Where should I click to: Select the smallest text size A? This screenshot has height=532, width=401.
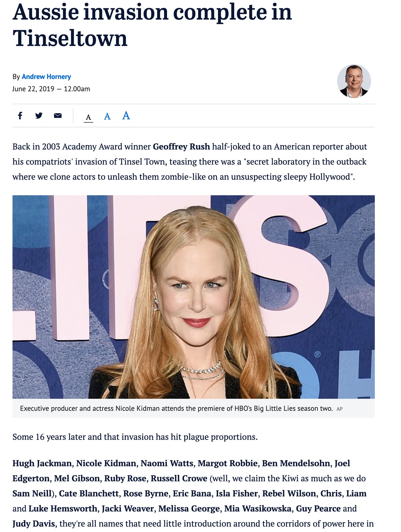tap(88, 117)
